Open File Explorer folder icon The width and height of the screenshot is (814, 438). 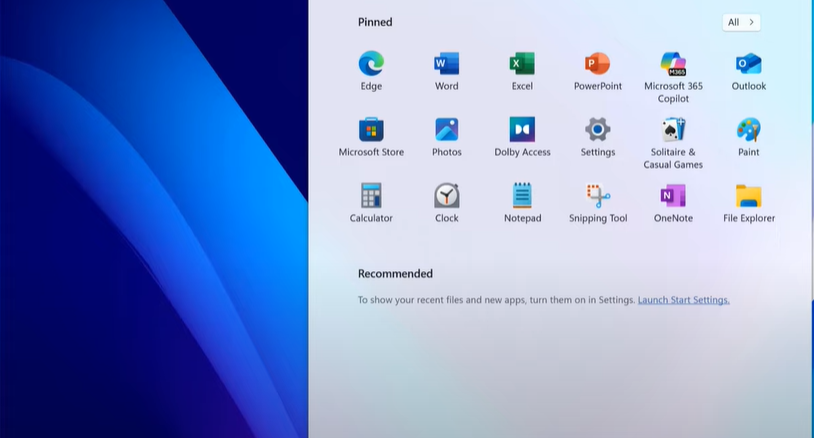tap(749, 196)
